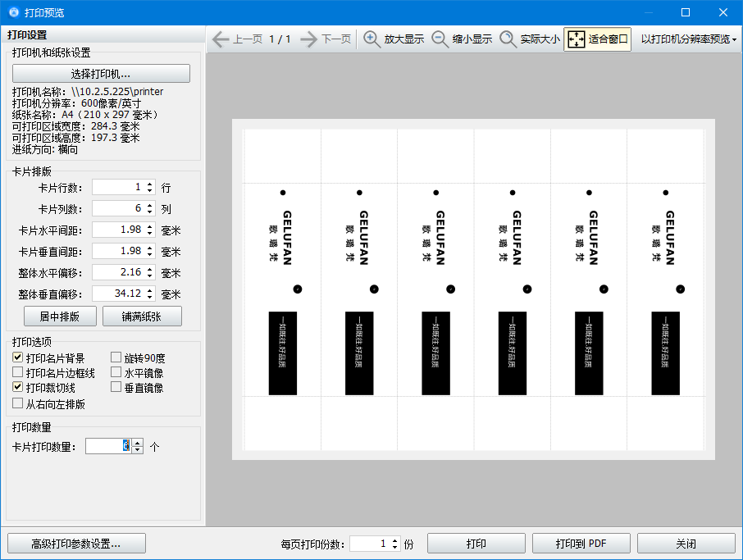Go to previous page with left arrow

tap(221, 39)
